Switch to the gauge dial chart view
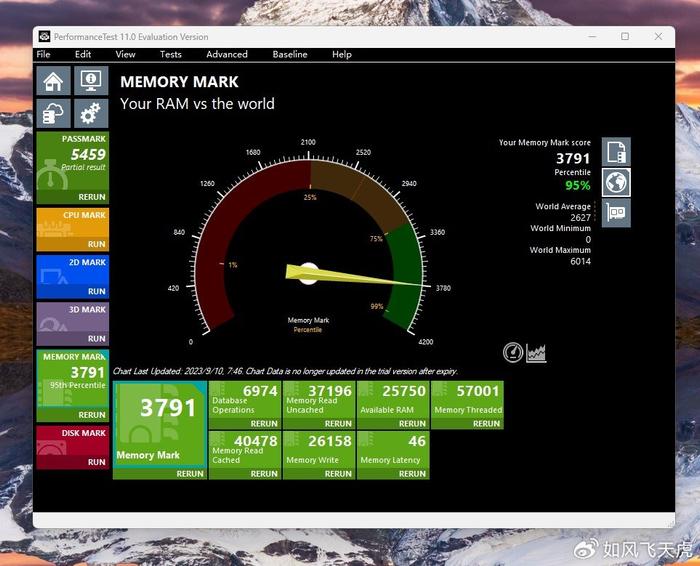This screenshot has width=700, height=566. click(513, 353)
